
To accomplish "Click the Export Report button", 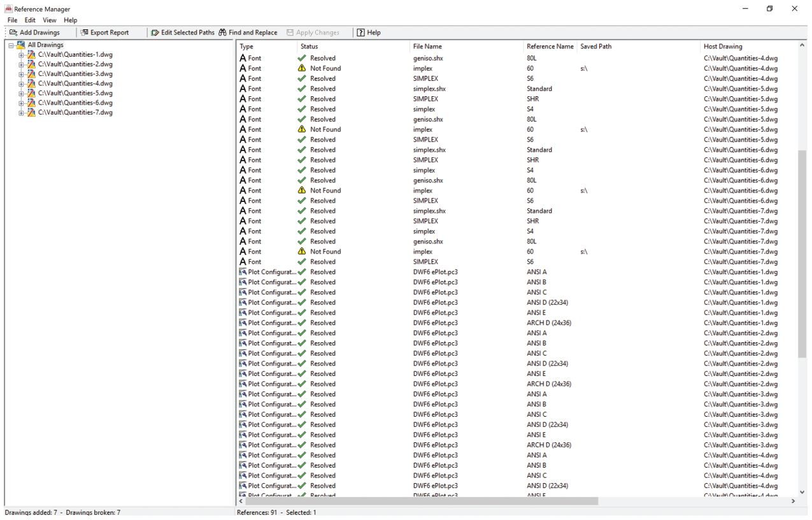I will 106,32.
